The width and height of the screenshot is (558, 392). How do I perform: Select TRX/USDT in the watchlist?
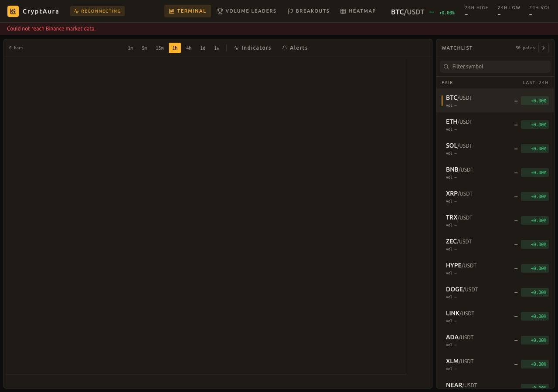pyautogui.click(x=495, y=220)
